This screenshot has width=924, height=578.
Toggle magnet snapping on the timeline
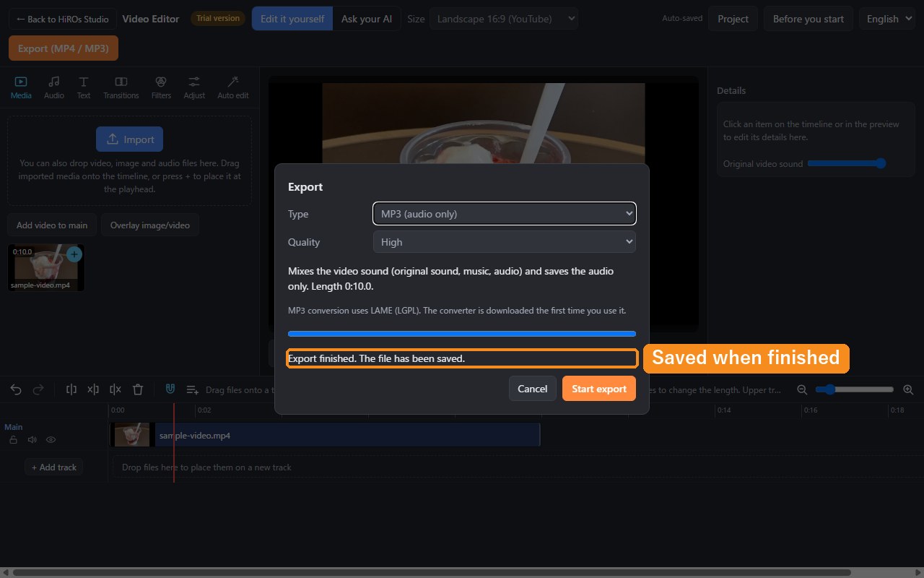tap(170, 389)
